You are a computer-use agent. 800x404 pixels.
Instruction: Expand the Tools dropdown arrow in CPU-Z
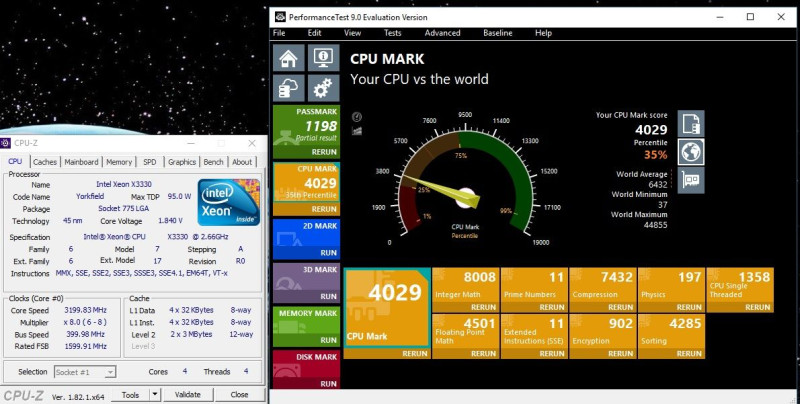[x=155, y=394]
